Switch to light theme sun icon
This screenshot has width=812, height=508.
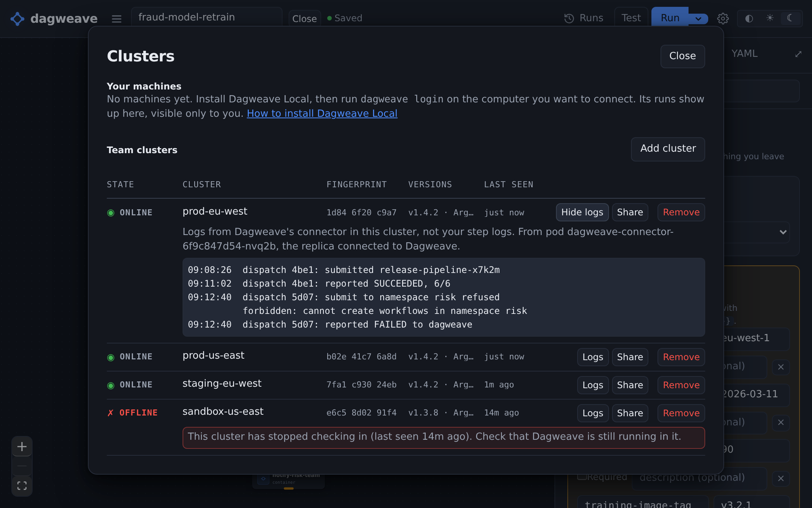(770, 18)
